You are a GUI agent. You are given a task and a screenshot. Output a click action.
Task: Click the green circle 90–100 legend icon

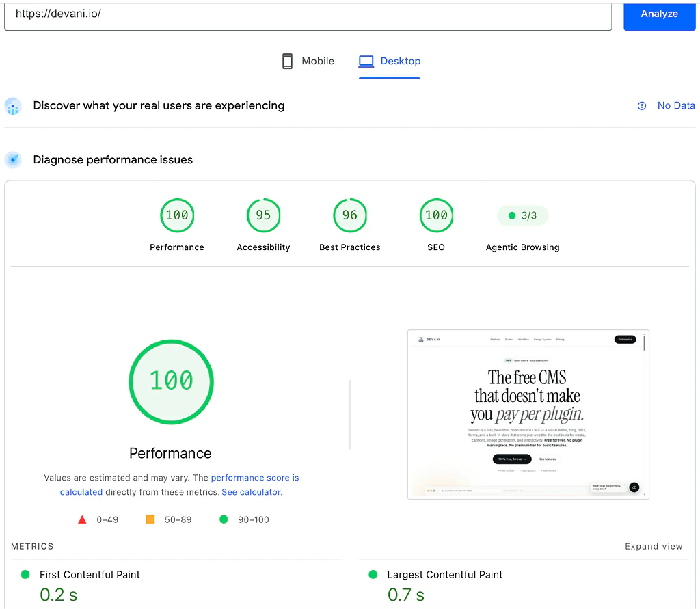pos(224,519)
